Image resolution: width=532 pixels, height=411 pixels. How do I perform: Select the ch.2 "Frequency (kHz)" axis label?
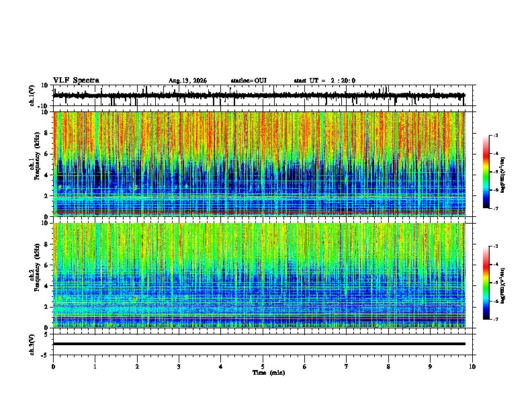click(x=37, y=267)
